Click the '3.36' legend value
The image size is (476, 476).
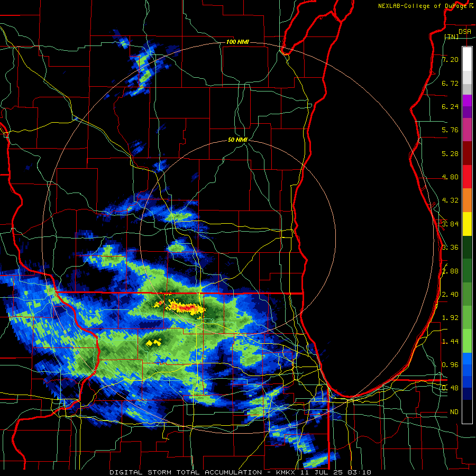pos(450,248)
